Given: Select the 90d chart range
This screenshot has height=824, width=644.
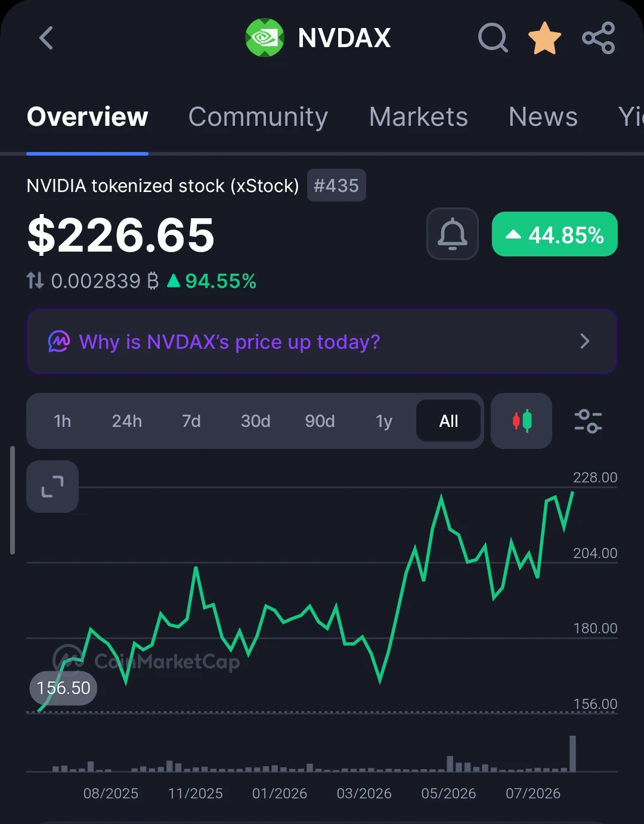Looking at the screenshot, I should click(320, 422).
